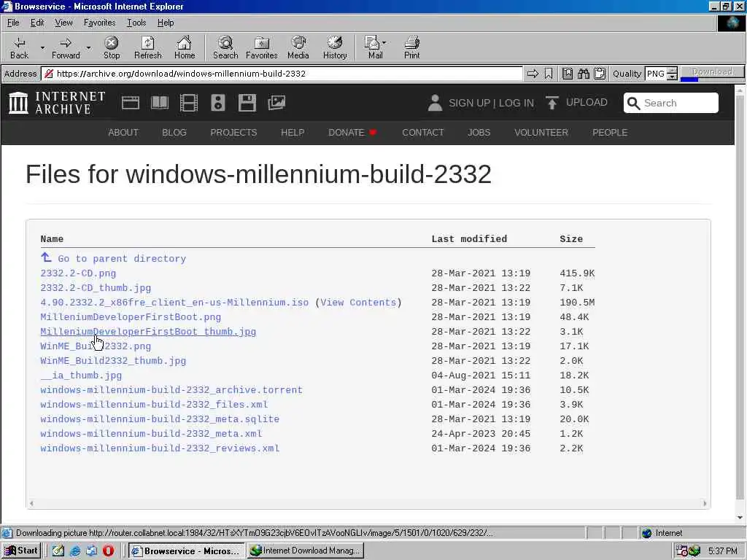The image size is (747, 560).
Task: Launch Opera from quick launch
Action: coord(108,551)
